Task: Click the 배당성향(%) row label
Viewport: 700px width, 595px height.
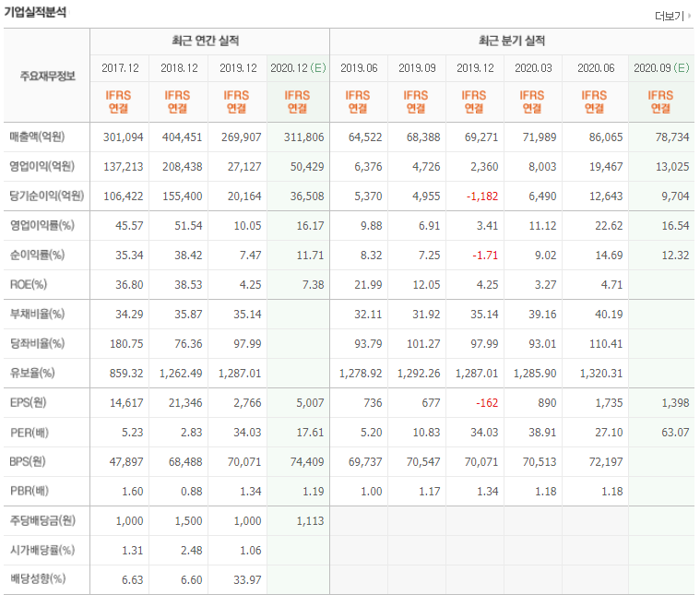Action: click(38, 579)
